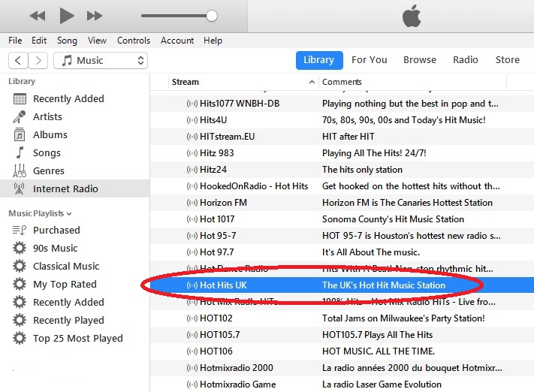534x392 pixels.
Task: Switch to the Library tab
Action: click(319, 60)
